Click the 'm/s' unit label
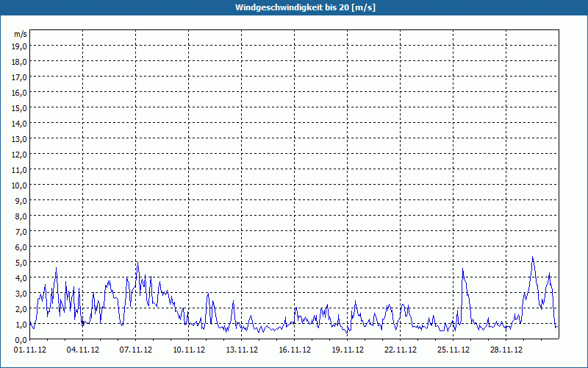The height and width of the screenshot is (368, 588). (21, 34)
